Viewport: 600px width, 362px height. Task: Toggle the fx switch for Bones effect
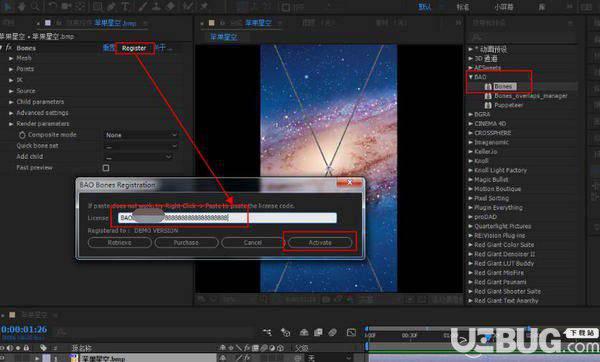(8, 48)
